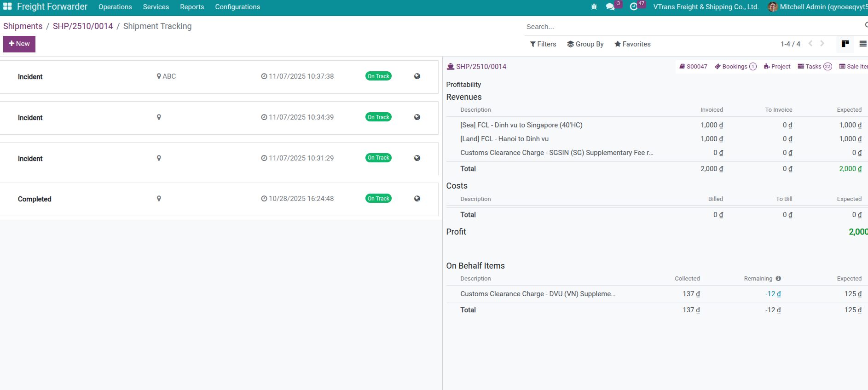Click the debug bug icon in top bar
868x390 pixels.
tap(594, 7)
